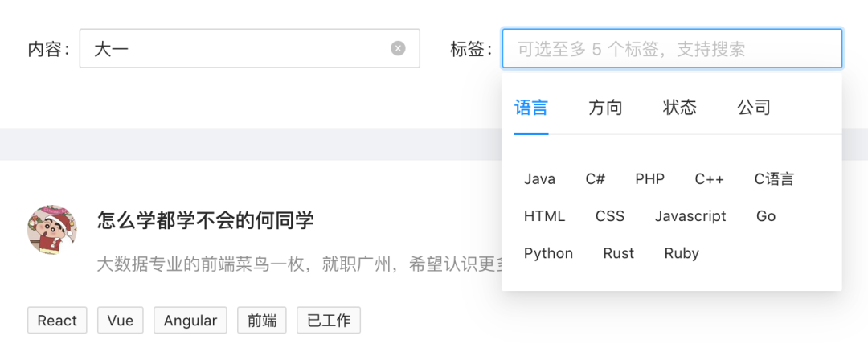868x348 pixels.
Task: Switch to the 方向 tab
Action: tap(605, 108)
